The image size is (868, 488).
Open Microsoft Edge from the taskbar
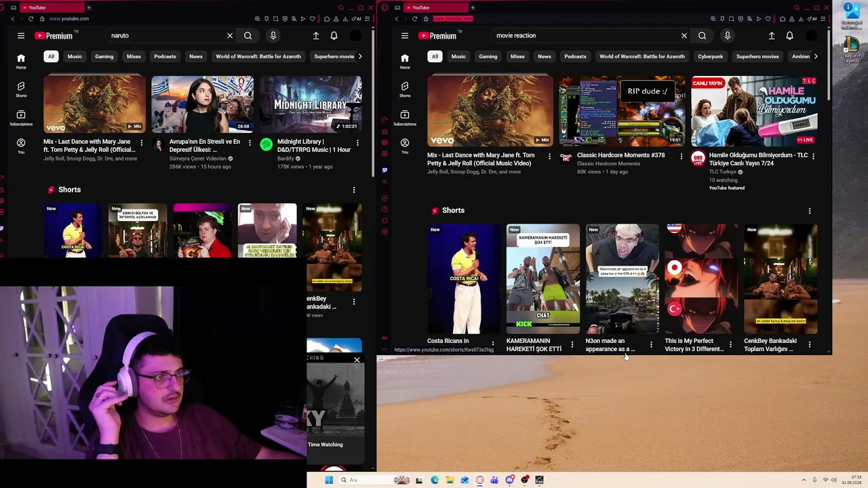point(435,480)
